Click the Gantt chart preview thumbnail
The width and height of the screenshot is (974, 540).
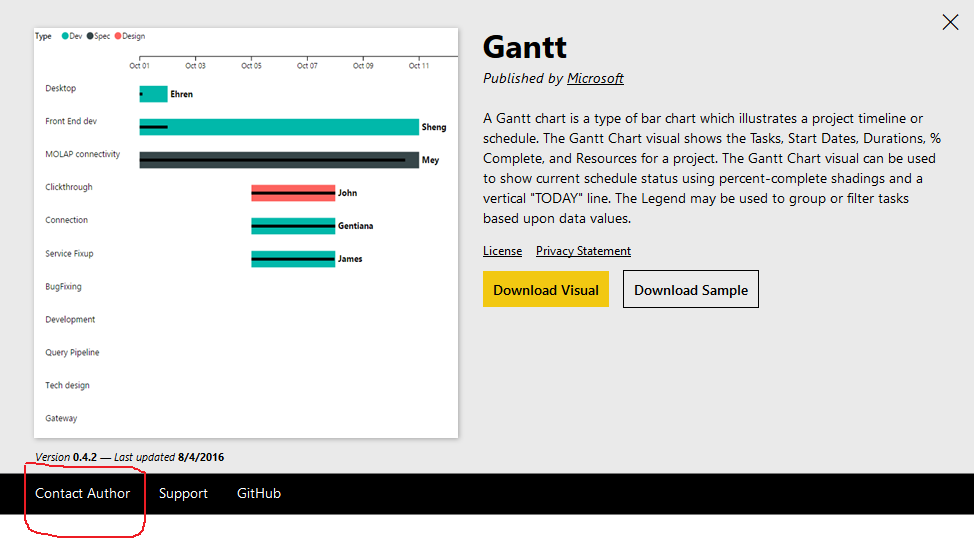click(x=246, y=233)
